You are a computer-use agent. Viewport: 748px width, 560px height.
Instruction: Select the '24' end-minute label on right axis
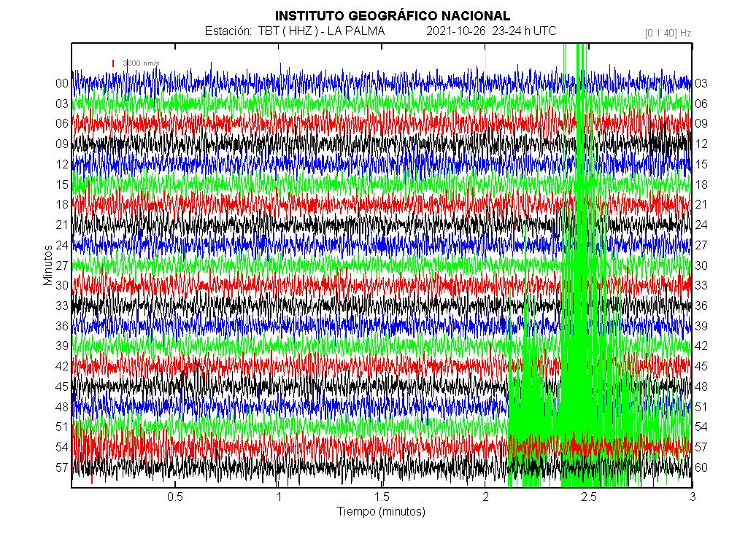click(x=701, y=225)
